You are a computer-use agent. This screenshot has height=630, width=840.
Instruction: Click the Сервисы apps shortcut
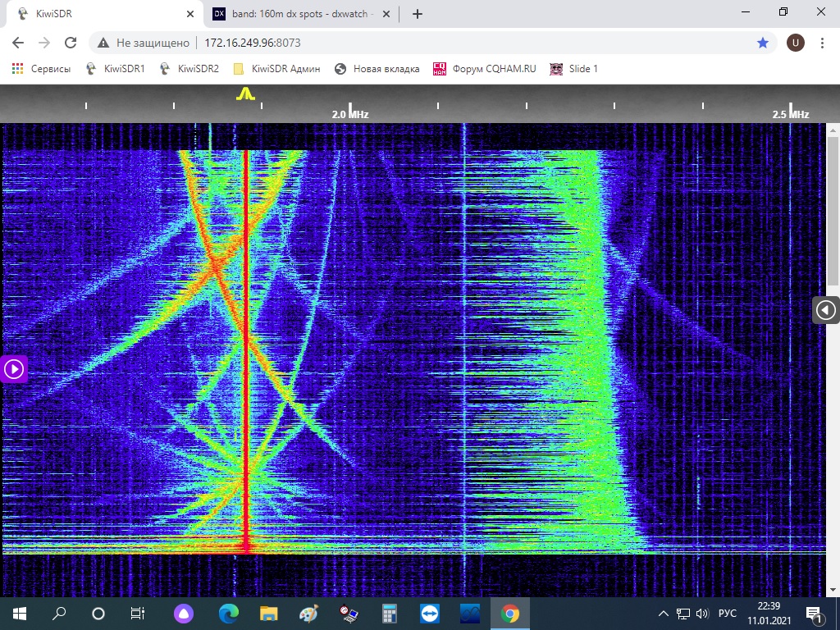coord(41,69)
